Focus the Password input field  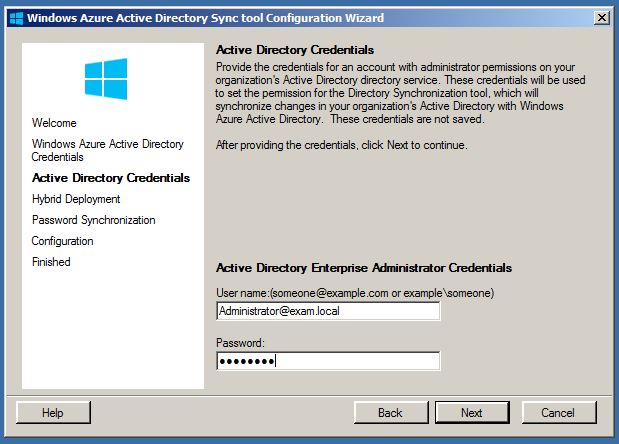point(328,361)
